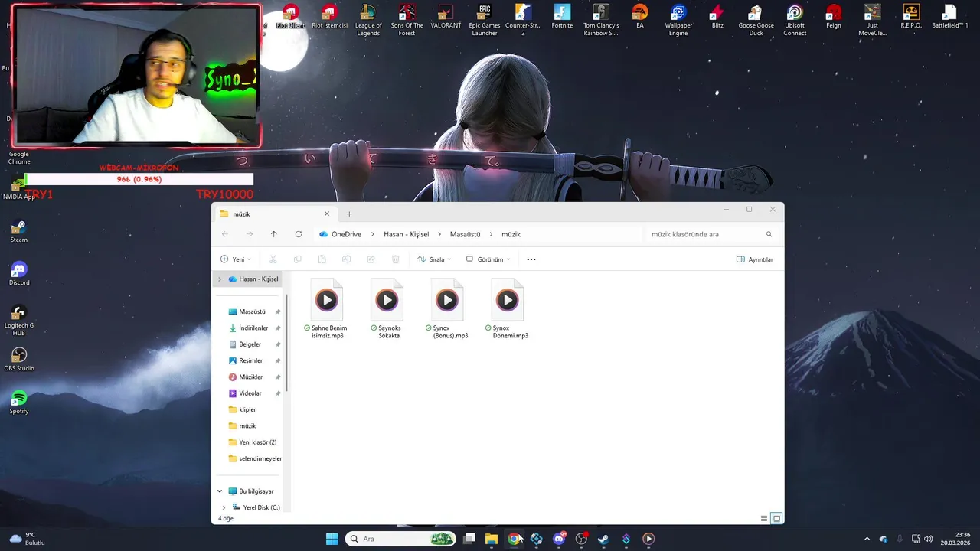
Task: Click Masaüstü in the address breadcrumb
Action: point(465,234)
